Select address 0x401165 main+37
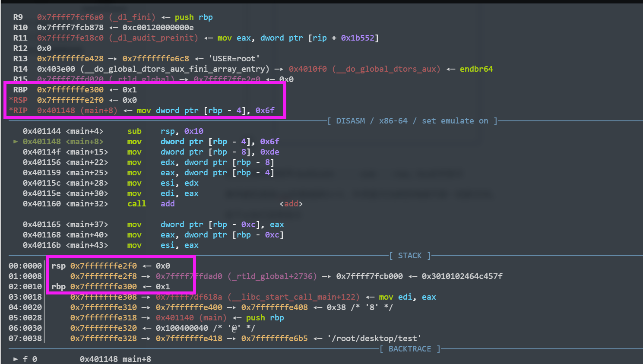 click(65, 225)
